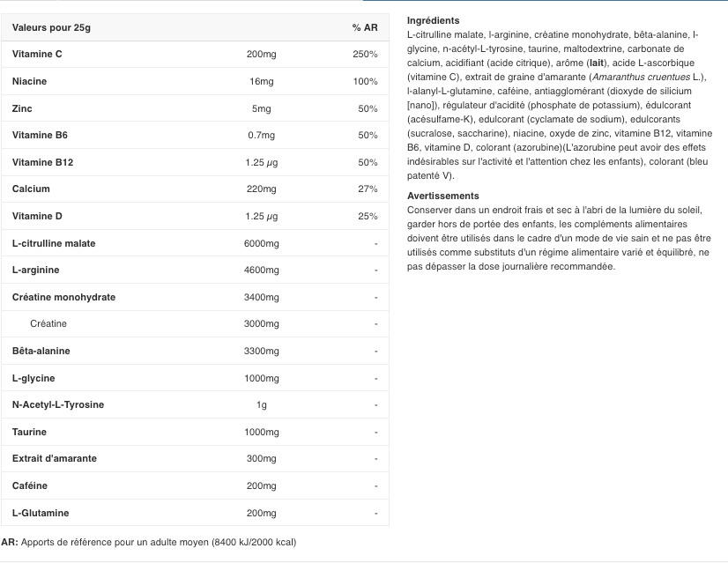Click the Calcium 220mg value
The width and height of the screenshot is (728, 563).
(262, 189)
